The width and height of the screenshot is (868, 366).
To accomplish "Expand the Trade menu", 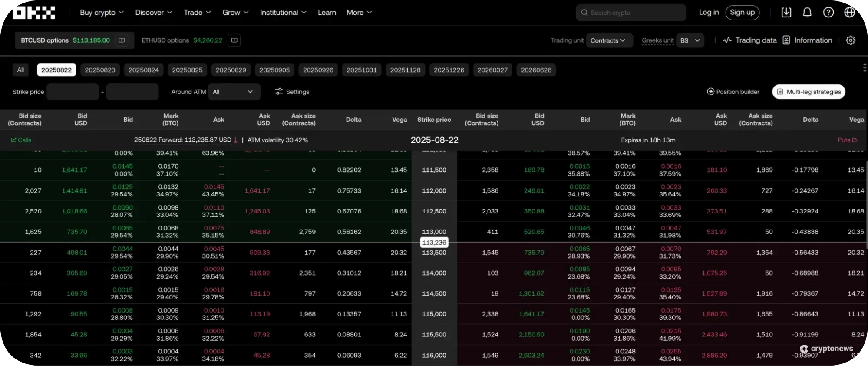I will coord(197,13).
